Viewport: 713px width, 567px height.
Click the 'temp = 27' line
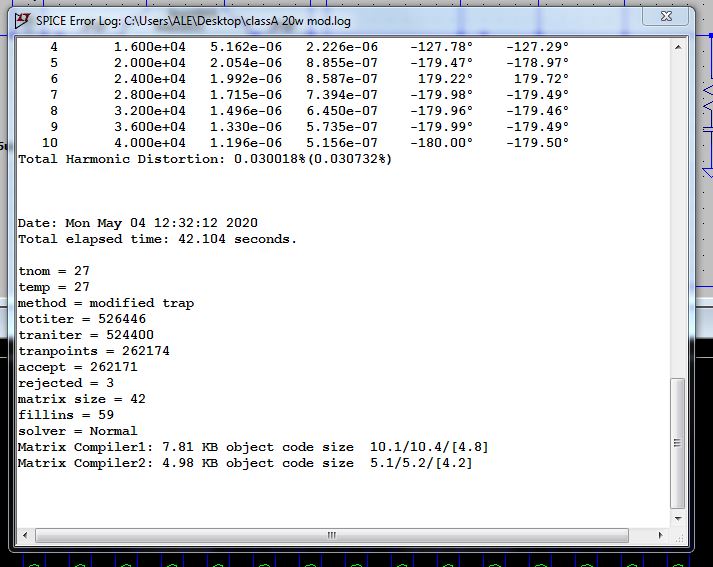pyautogui.click(x=54, y=287)
